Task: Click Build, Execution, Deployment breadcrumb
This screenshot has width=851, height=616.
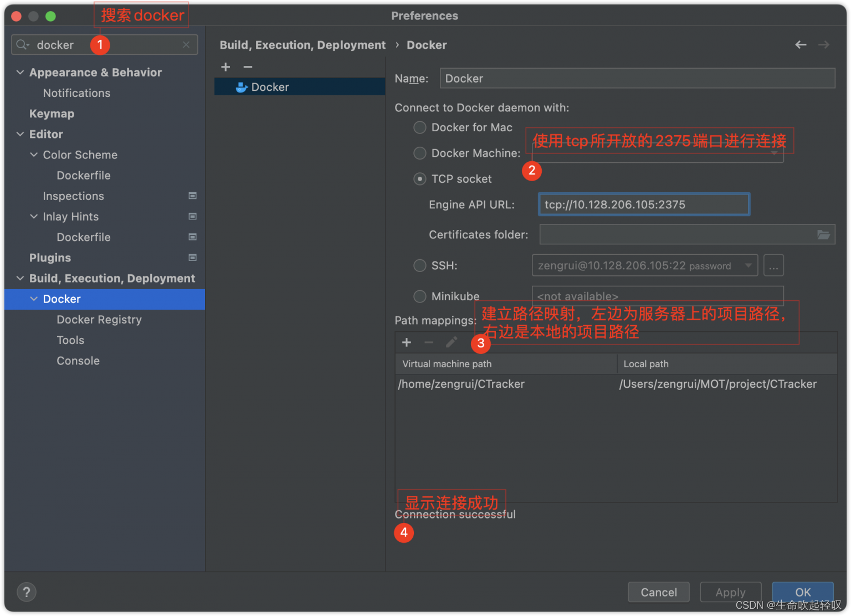Action: pyautogui.click(x=303, y=45)
